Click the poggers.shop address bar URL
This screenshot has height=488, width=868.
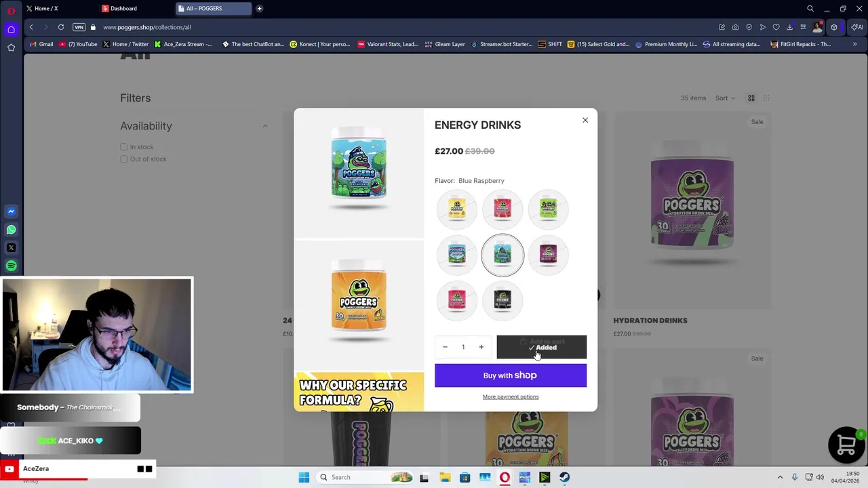pyautogui.click(x=147, y=27)
